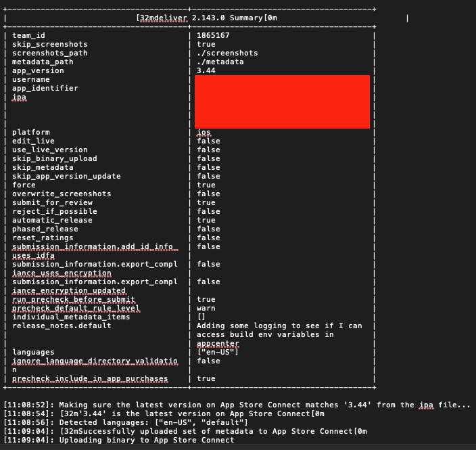The height and width of the screenshot is (450, 476).
Task: Click the empty [] array value
Action: tap(201, 317)
